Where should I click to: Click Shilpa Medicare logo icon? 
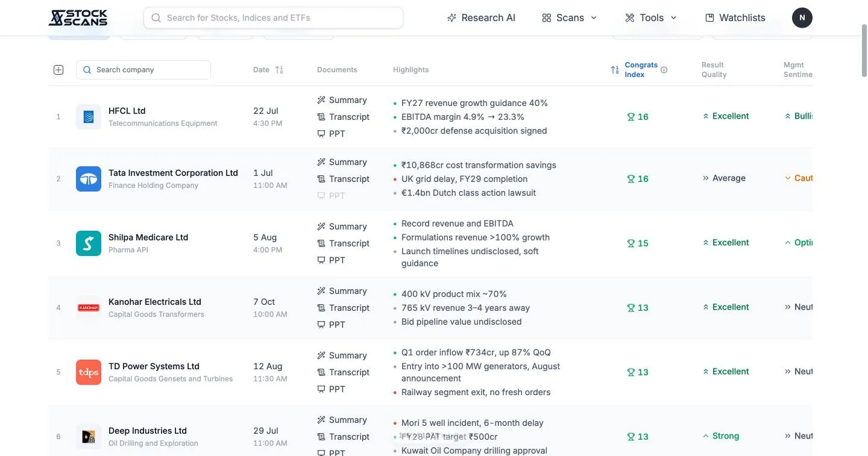point(89,243)
